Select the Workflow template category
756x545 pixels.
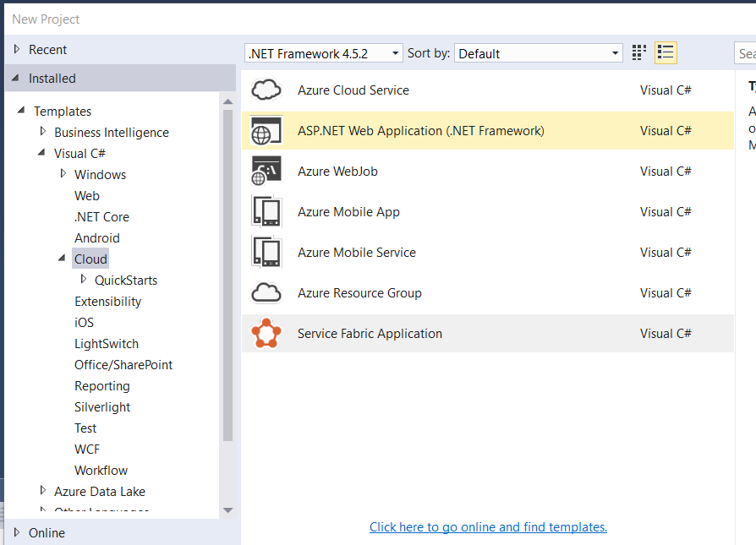101,471
